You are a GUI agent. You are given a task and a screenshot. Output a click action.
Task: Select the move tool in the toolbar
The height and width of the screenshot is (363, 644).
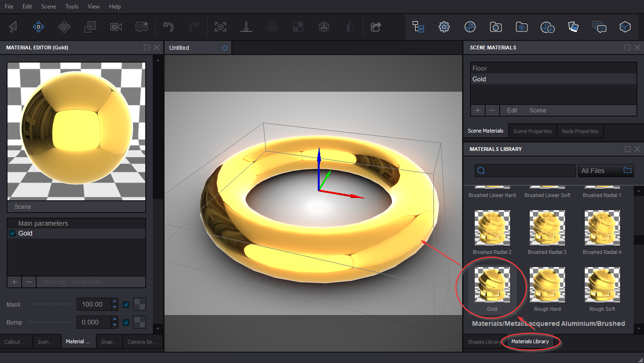[x=39, y=27]
